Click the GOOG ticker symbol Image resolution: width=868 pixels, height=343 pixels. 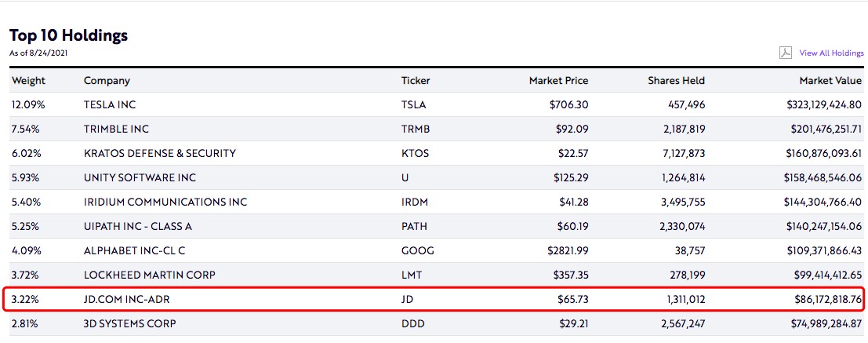417,250
